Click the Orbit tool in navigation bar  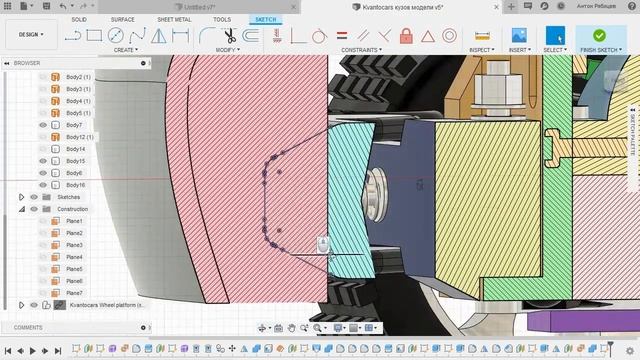tap(262, 328)
